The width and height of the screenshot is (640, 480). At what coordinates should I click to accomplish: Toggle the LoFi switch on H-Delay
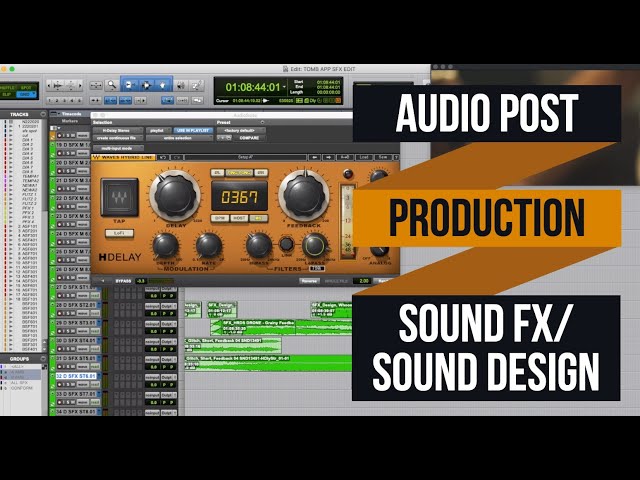tap(120, 233)
